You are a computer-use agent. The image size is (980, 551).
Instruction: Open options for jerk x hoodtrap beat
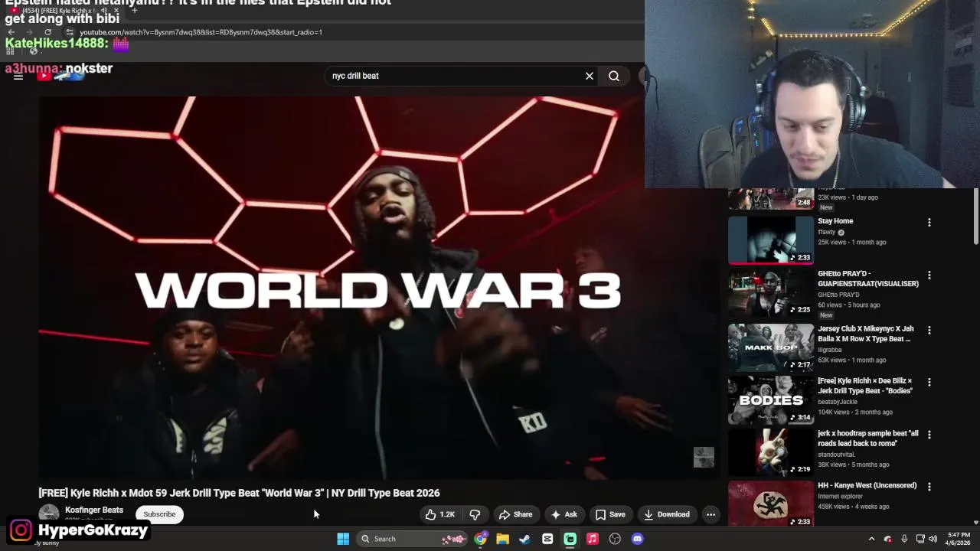[x=929, y=435]
